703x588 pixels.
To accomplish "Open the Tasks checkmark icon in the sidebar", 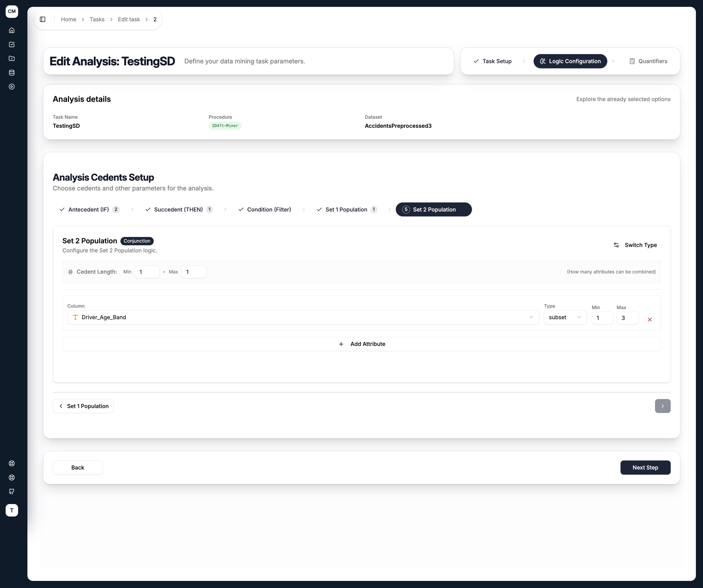I will 12,45.
